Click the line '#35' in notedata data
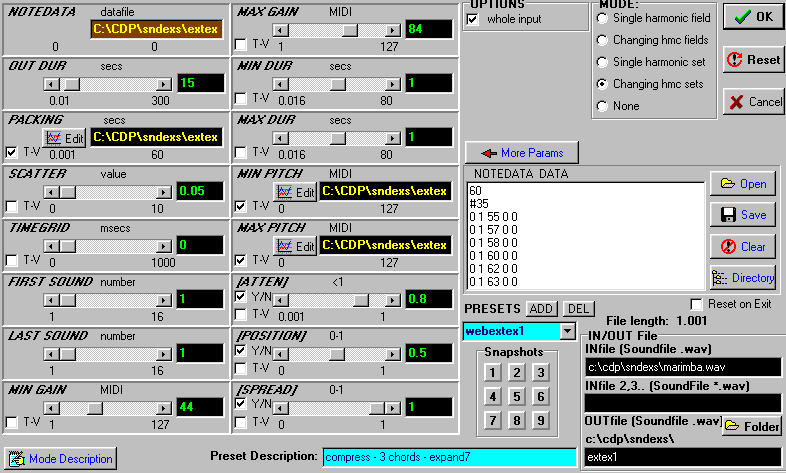Viewport: 786px width, 473px height. click(x=479, y=204)
